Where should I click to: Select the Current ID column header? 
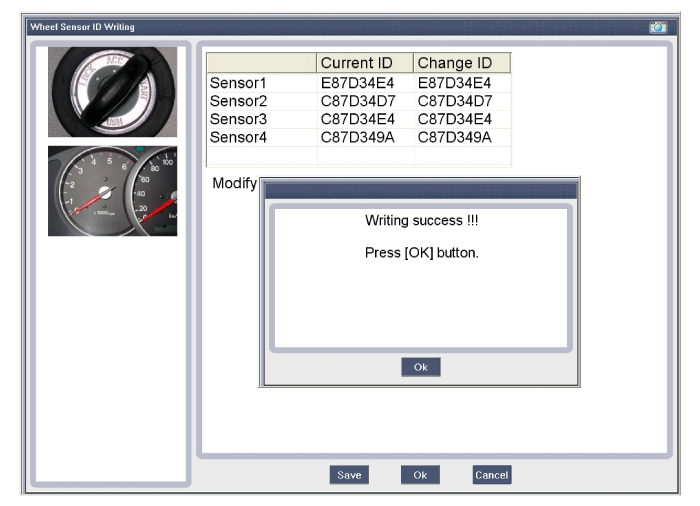tap(364, 63)
